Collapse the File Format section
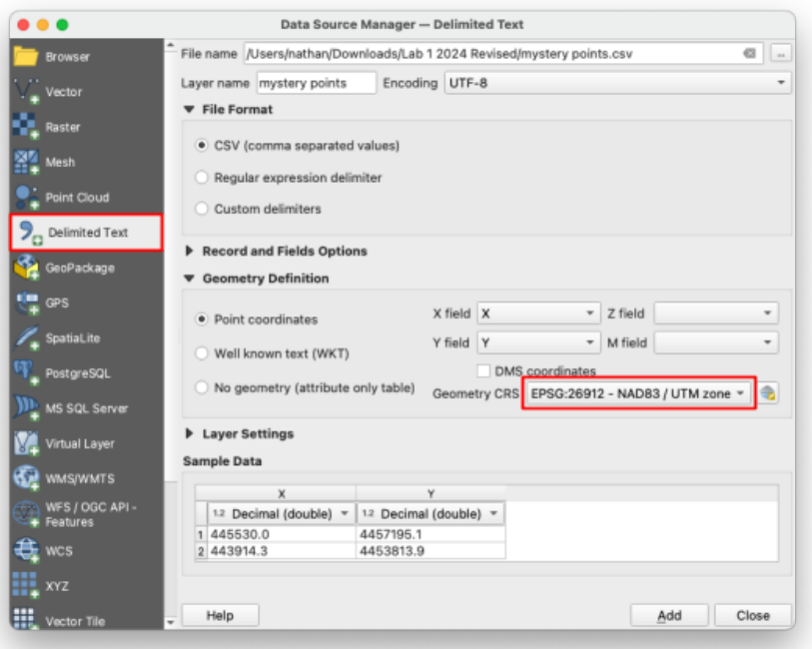Screen dimensions: 812x649 coord(190,109)
